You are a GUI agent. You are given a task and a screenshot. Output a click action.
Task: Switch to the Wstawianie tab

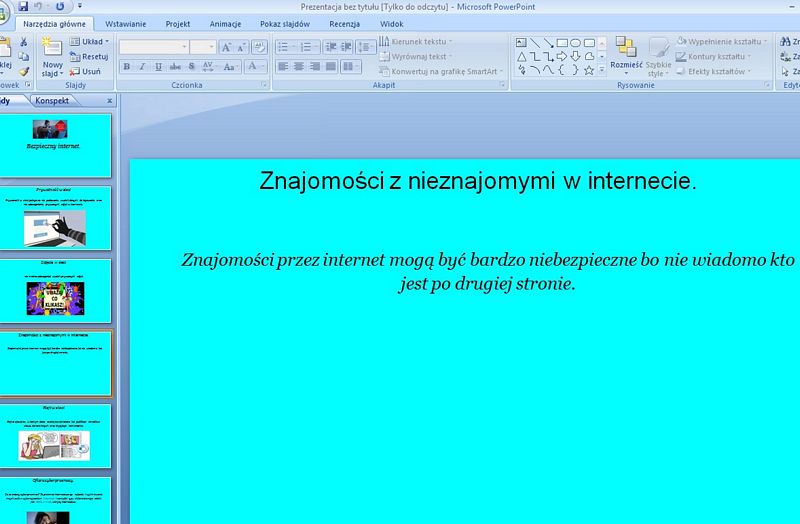125,23
